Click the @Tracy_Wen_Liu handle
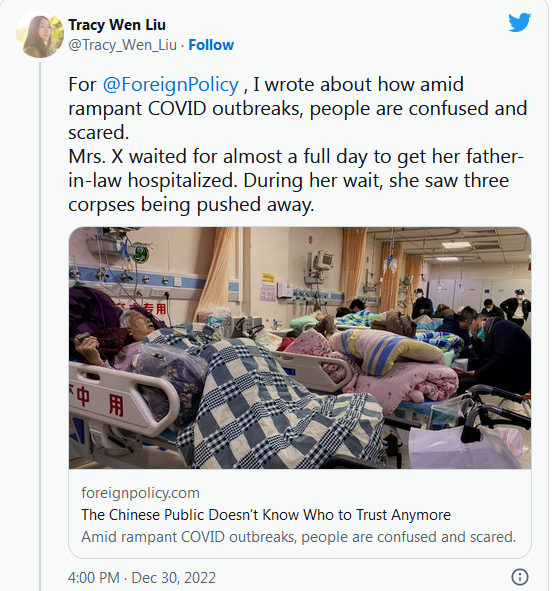Screen dimensions: 558x591 [x=123, y=45]
